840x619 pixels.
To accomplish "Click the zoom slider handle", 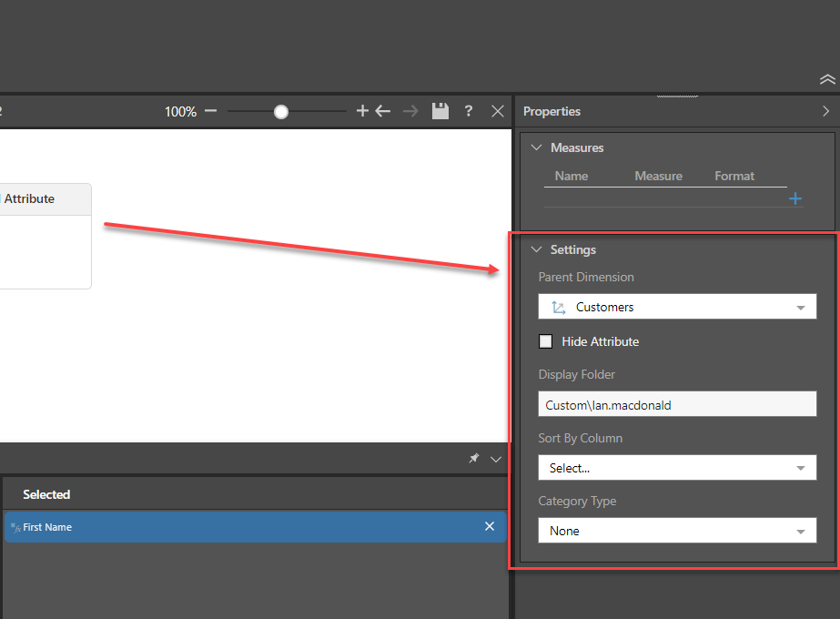I will point(281,111).
